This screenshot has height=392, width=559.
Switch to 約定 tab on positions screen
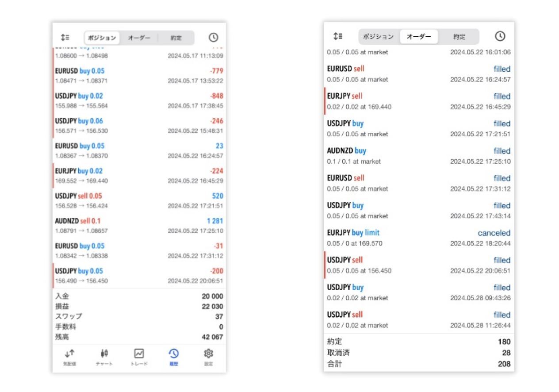pyautogui.click(x=176, y=38)
